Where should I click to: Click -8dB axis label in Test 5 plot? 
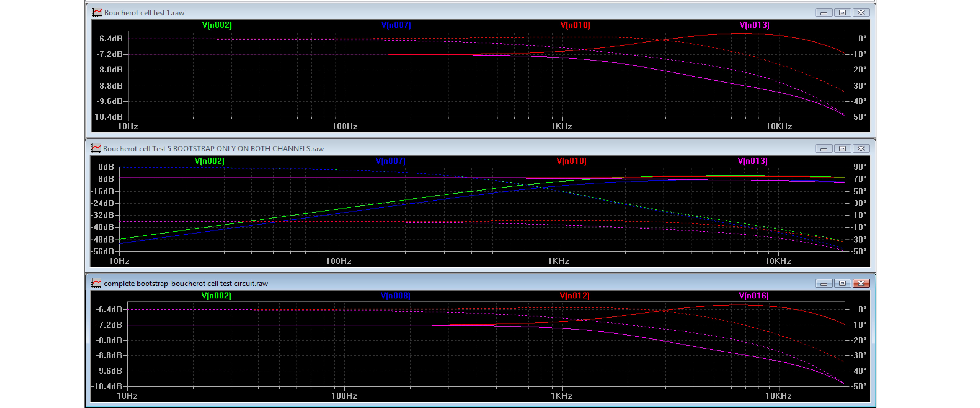click(x=105, y=179)
